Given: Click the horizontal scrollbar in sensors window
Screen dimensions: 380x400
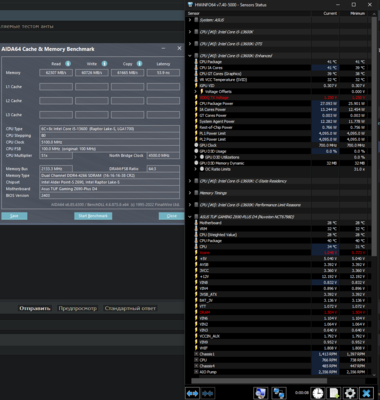Looking at the screenshot, I should coord(259,381).
